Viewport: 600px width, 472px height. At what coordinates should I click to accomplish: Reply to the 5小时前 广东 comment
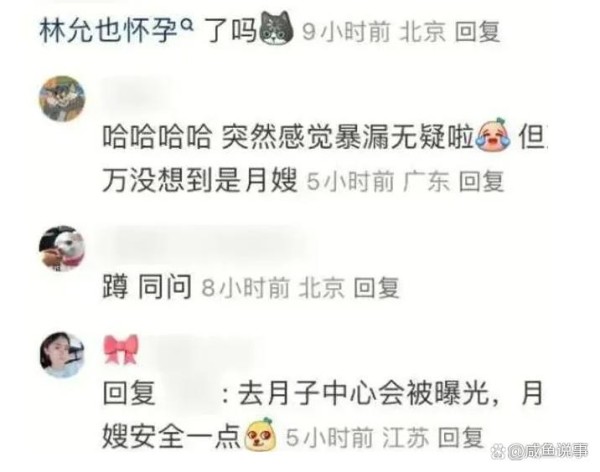click(481, 181)
